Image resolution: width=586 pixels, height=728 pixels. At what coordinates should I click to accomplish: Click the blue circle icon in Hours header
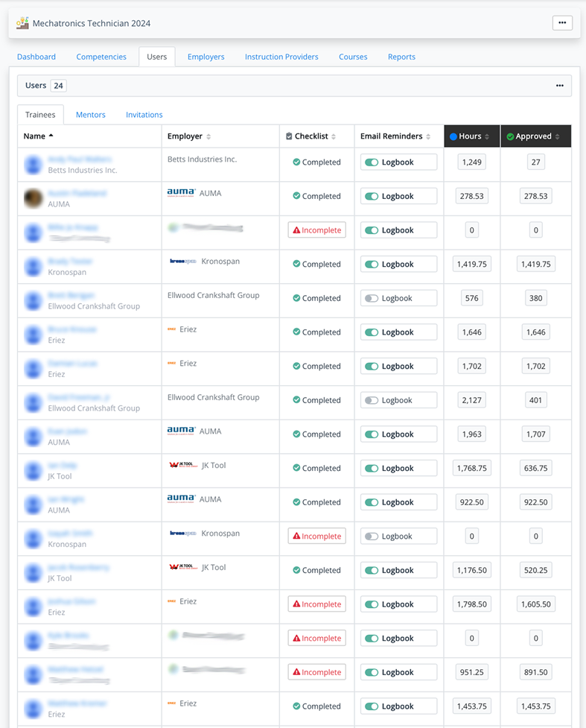click(x=453, y=136)
